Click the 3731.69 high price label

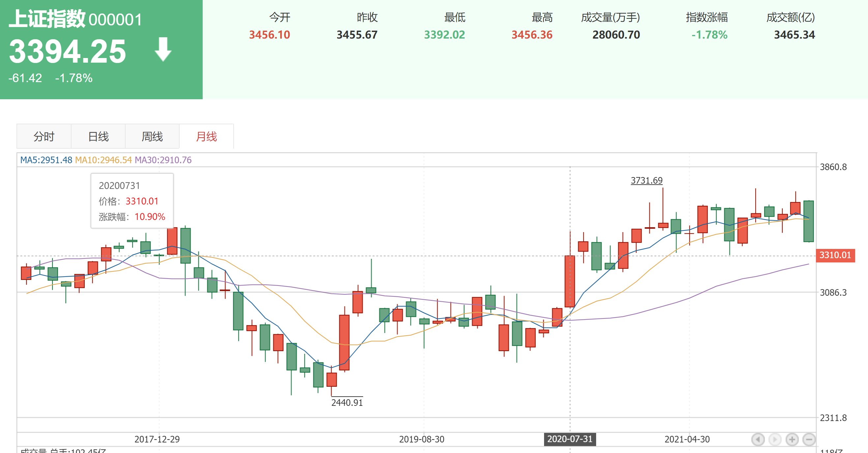(x=646, y=181)
